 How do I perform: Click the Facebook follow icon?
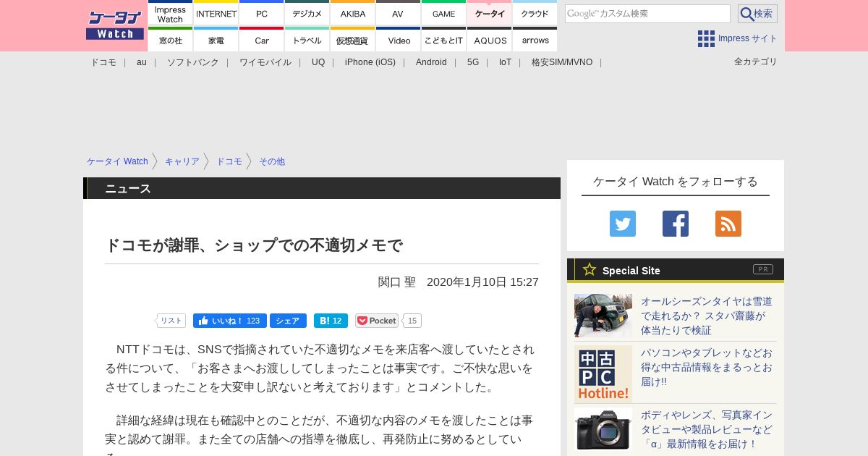tap(676, 224)
